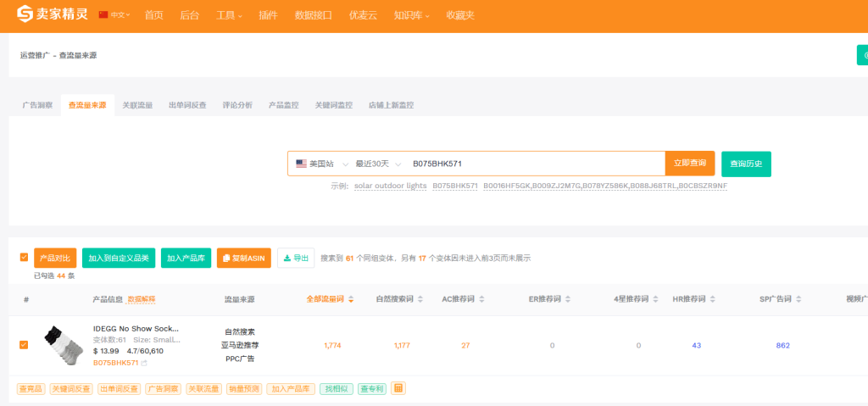Sort by AC推荐词 column sort arrows

click(x=482, y=299)
